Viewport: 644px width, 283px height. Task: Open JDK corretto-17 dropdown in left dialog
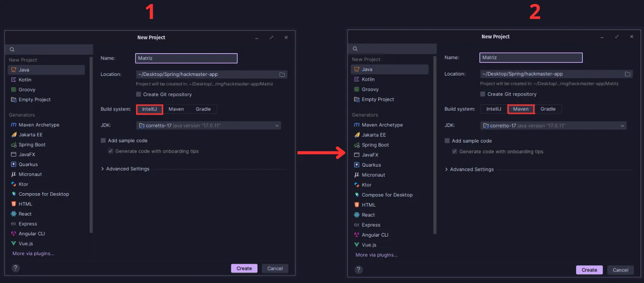(208, 126)
